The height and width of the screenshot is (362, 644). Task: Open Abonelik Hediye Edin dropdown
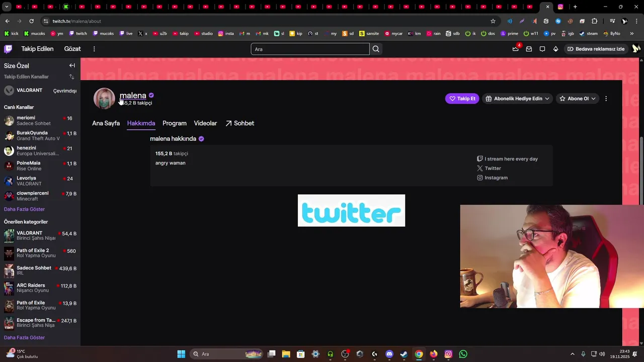coord(517,99)
